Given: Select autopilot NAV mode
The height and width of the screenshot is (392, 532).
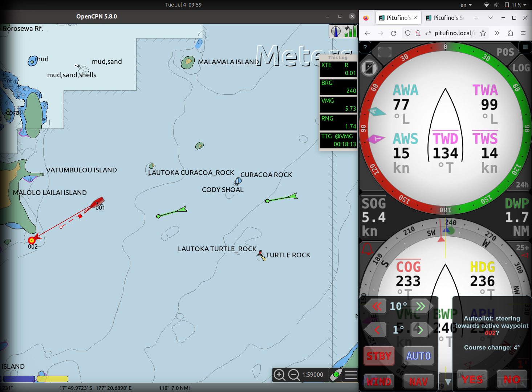Looking at the screenshot, I should tap(418, 381).
